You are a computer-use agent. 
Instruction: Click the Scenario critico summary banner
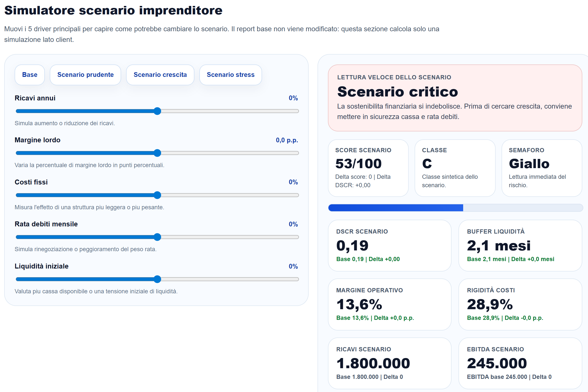pyautogui.click(x=455, y=98)
